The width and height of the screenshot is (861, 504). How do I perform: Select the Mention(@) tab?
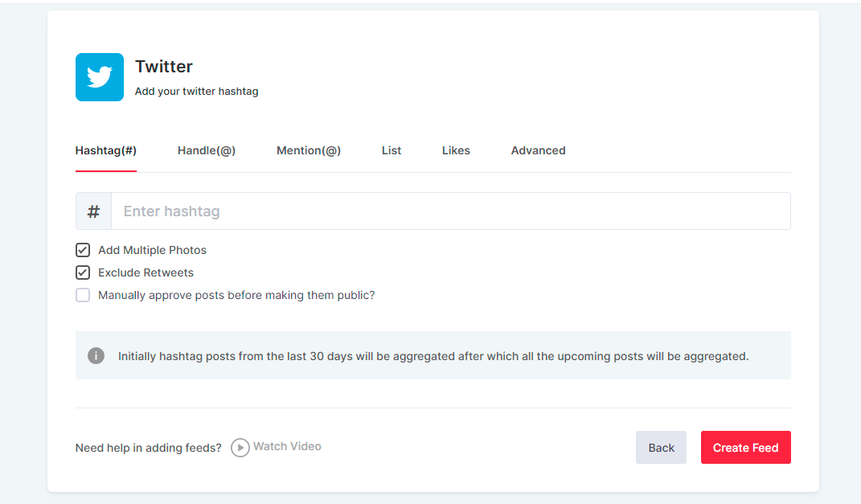point(309,150)
